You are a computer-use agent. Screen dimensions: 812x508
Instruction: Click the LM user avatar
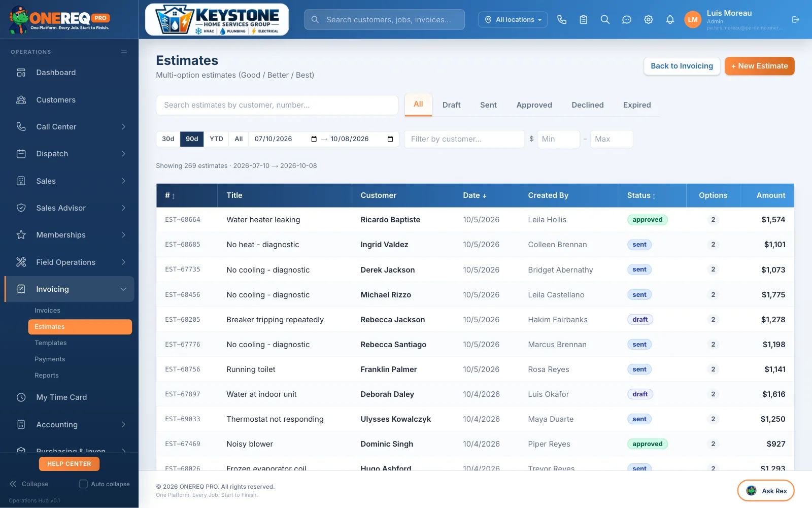693,19
